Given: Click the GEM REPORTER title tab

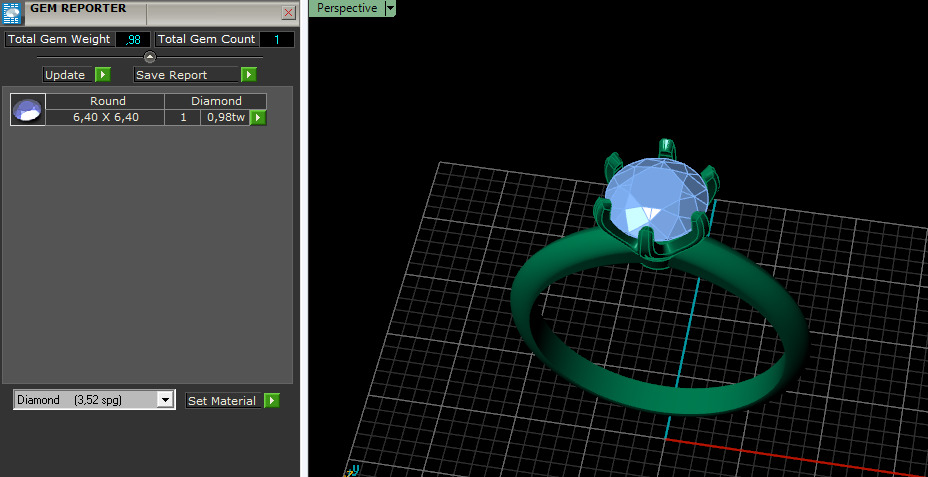Looking at the screenshot, I should 78,8.
